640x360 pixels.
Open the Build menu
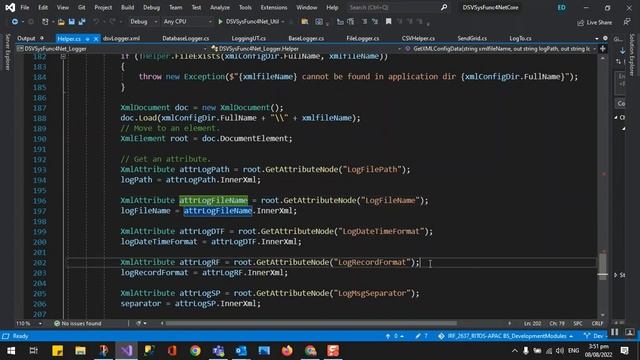point(127,7)
